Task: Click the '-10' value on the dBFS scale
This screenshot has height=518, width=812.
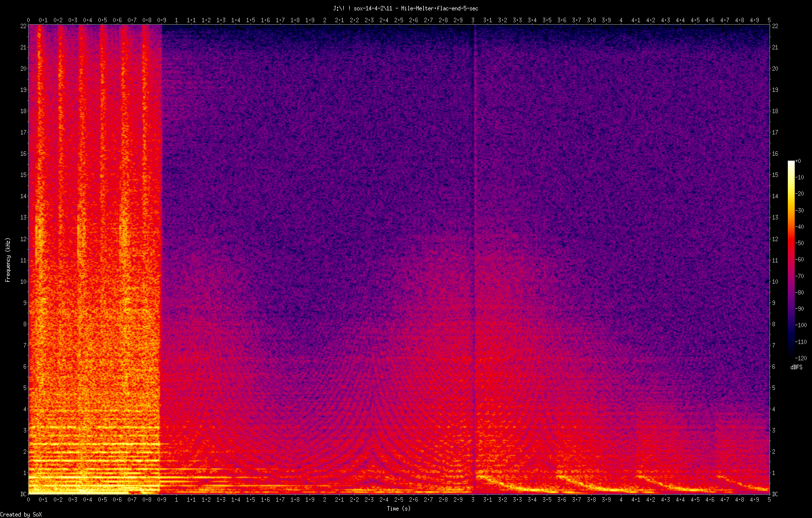Action: click(x=800, y=177)
